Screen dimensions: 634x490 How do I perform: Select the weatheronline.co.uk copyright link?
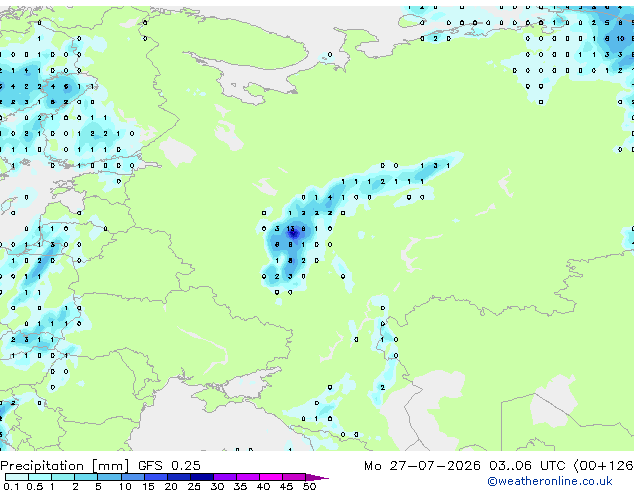coord(550,481)
